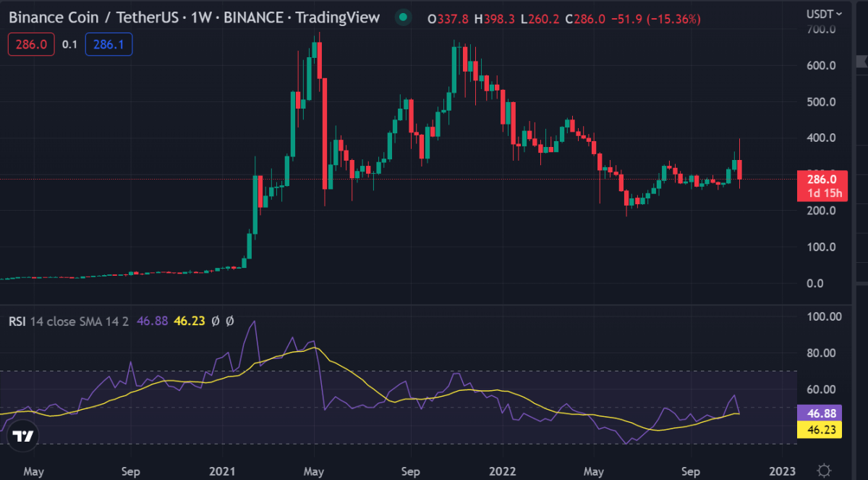868x480 pixels.
Task: Click the open price O337.8 value
Action: pos(448,20)
